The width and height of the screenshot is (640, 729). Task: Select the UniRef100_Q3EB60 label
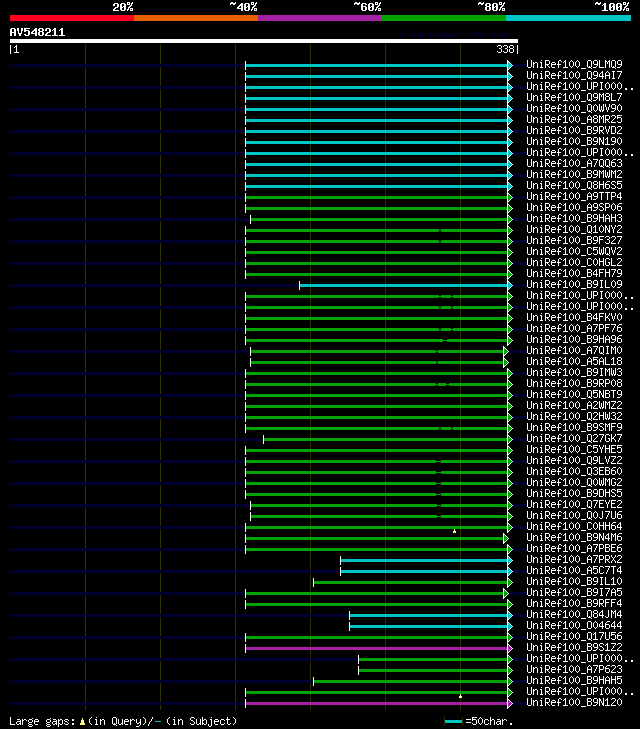coord(574,471)
